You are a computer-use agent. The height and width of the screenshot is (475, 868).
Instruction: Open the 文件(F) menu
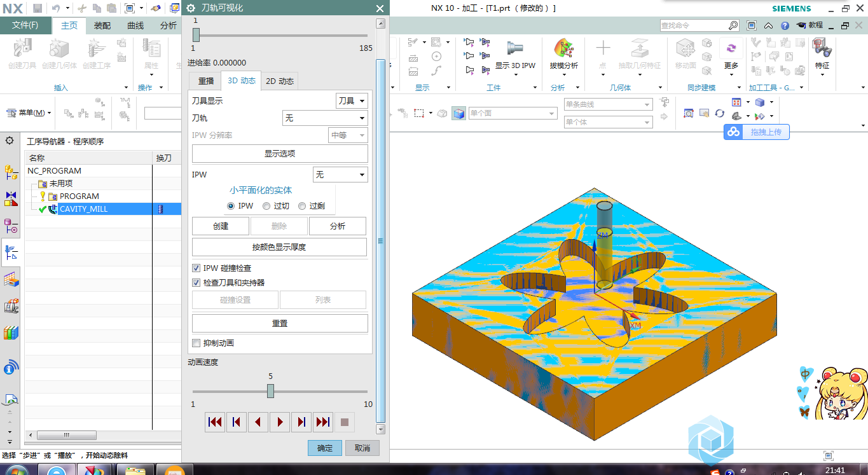click(x=25, y=25)
